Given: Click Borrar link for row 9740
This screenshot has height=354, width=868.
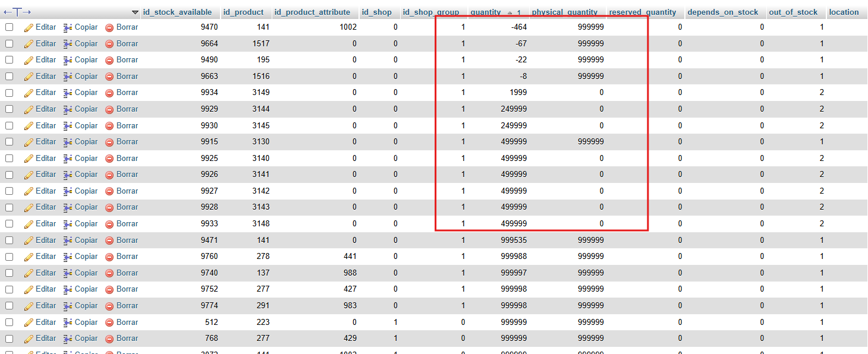Looking at the screenshot, I should coord(127,273).
